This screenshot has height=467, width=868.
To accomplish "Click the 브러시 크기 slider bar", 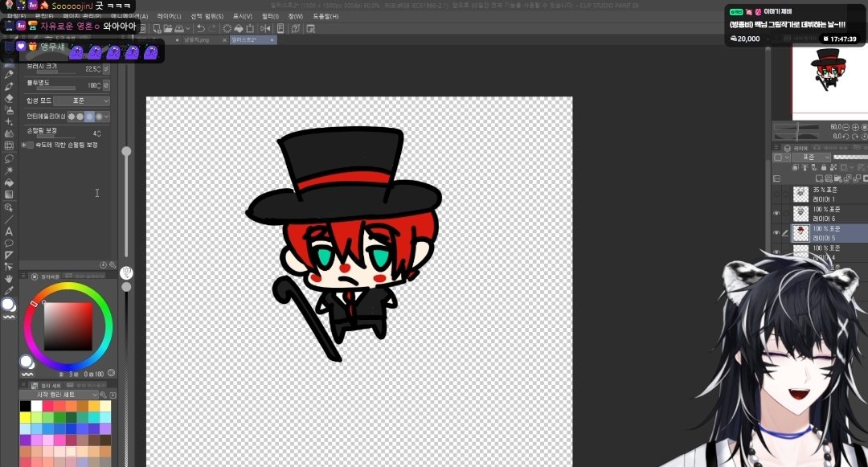I will [x=55, y=72].
